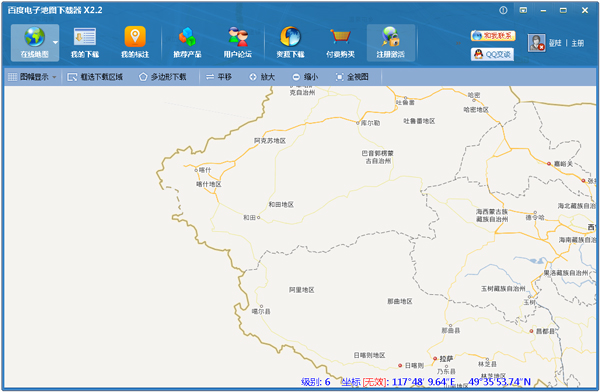Click the info icon in title bar
The width and height of the screenshot is (600, 392).
point(503,10)
